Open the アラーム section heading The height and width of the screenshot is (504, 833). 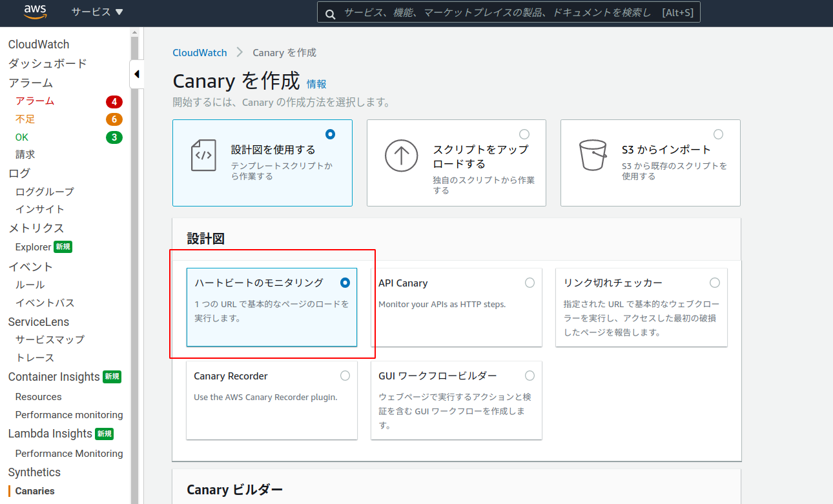point(30,83)
